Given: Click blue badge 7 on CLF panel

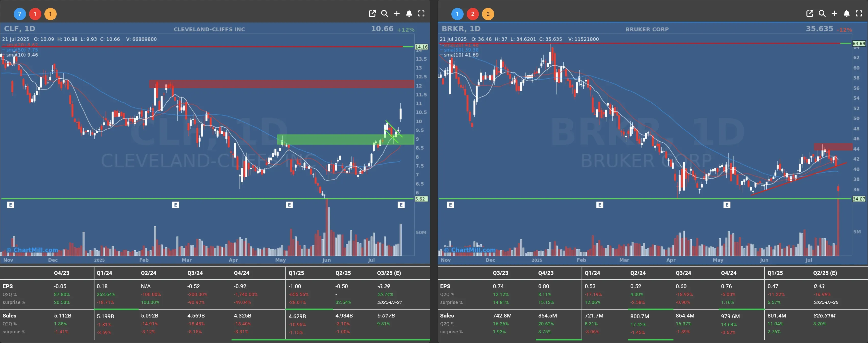Looking at the screenshot, I should click(x=20, y=14).
